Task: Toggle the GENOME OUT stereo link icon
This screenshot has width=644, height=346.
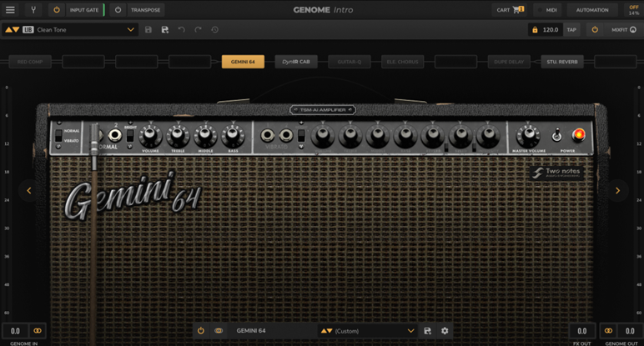Action: tap(608, 331)
